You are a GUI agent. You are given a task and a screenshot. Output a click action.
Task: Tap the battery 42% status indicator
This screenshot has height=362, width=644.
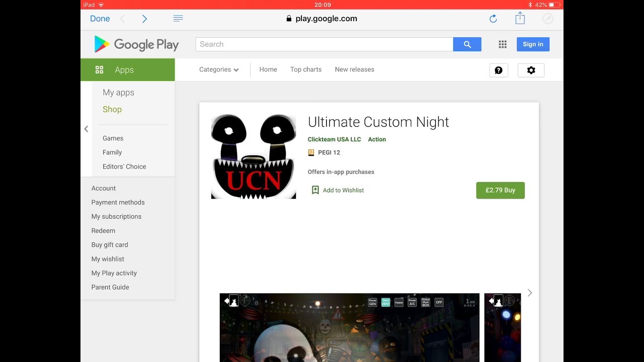point(547,5)
